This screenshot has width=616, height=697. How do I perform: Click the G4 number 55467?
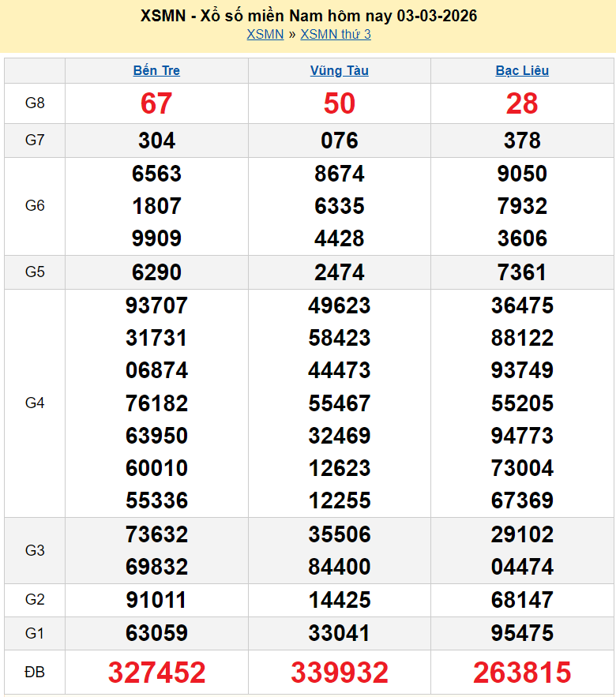point(339,403)
